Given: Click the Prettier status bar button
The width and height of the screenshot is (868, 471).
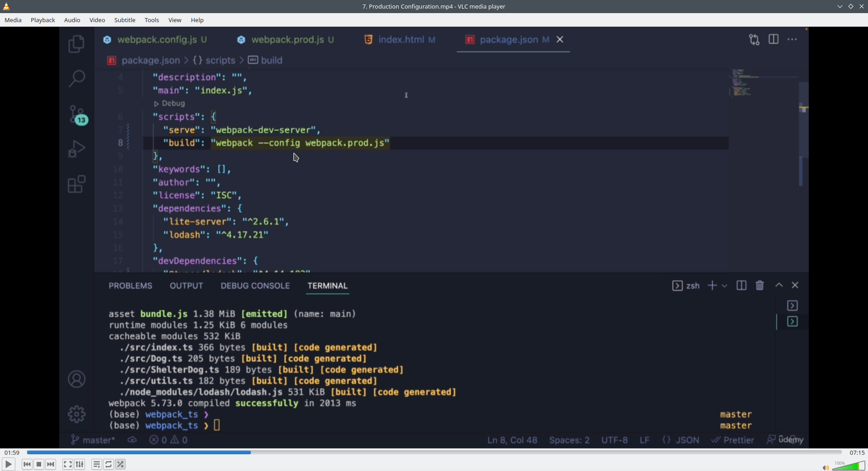Looking at the screenshot, I should click(x=733, y=440).
